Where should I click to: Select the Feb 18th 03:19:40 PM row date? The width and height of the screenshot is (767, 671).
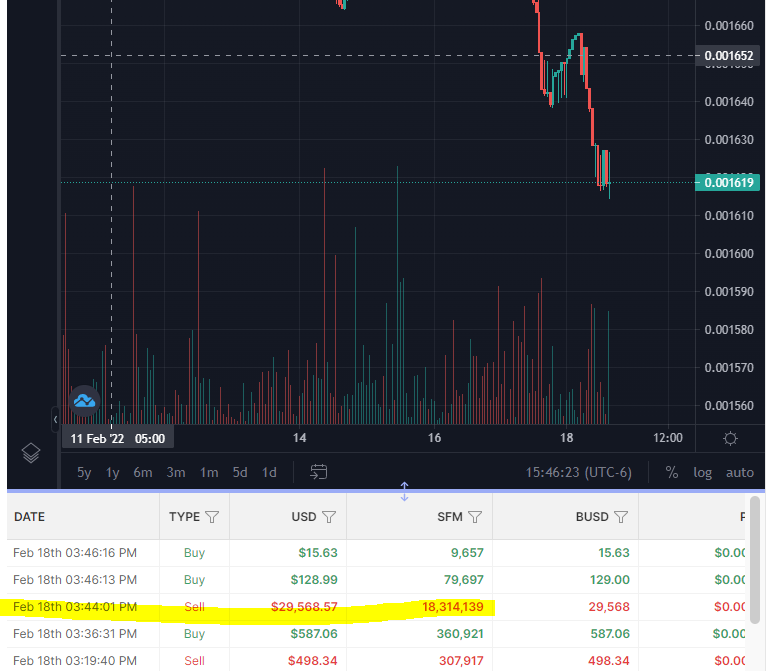click(x=75, y=661)
